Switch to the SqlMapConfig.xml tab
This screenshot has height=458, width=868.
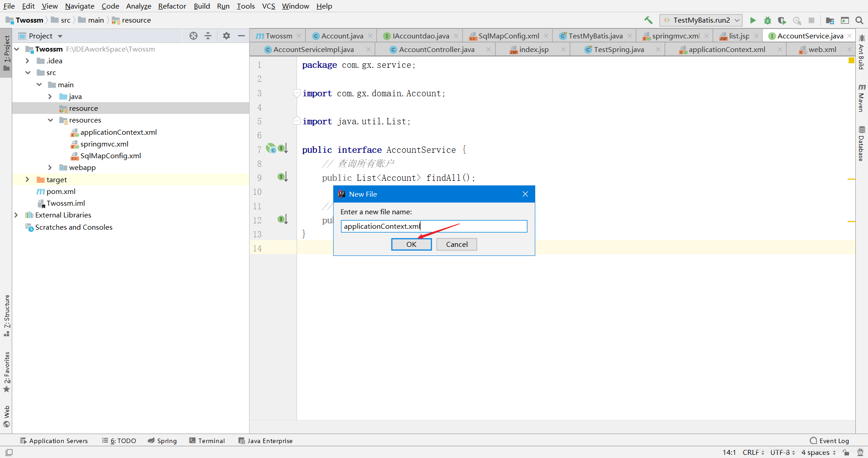pyautogui.click(x=509, y=36)
